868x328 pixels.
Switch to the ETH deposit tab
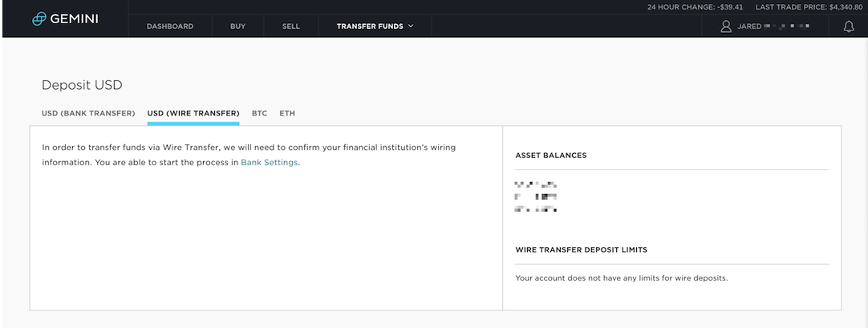pos(287,113)
